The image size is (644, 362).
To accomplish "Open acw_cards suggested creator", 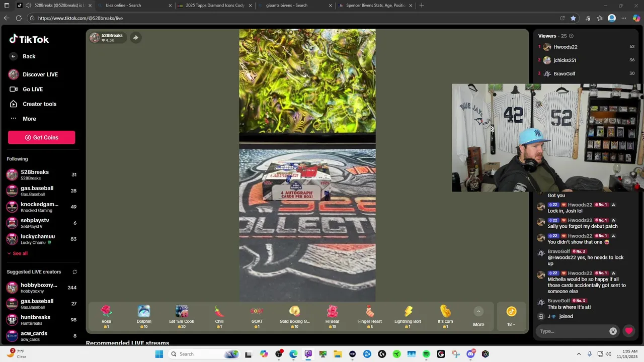I will (41, 336).
